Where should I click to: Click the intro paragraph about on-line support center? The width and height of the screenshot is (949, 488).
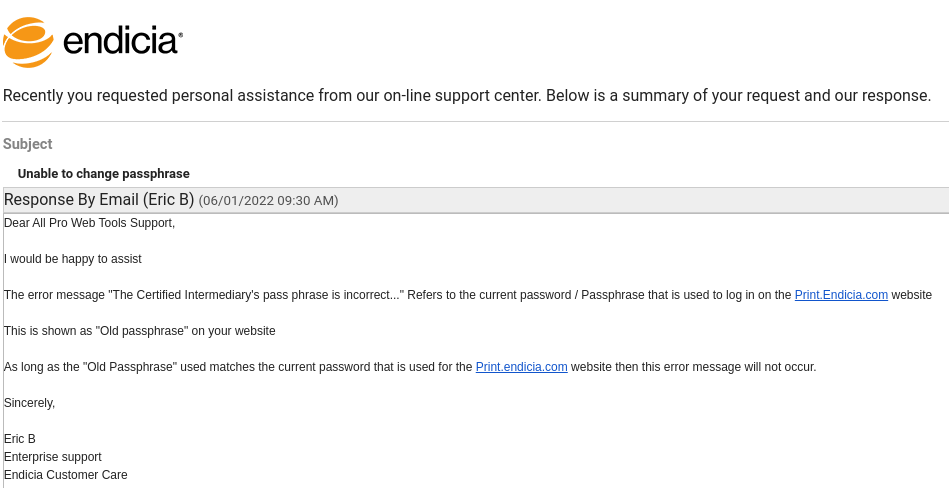click(467, 96)
